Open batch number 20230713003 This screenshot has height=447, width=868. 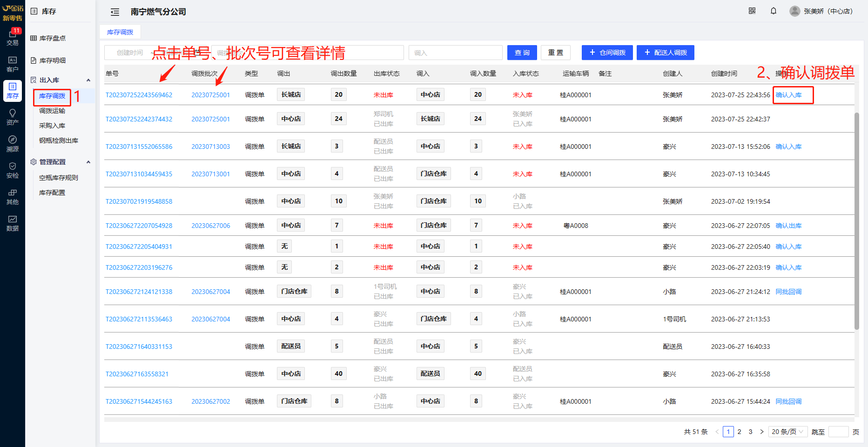click(x=210, y=147)
